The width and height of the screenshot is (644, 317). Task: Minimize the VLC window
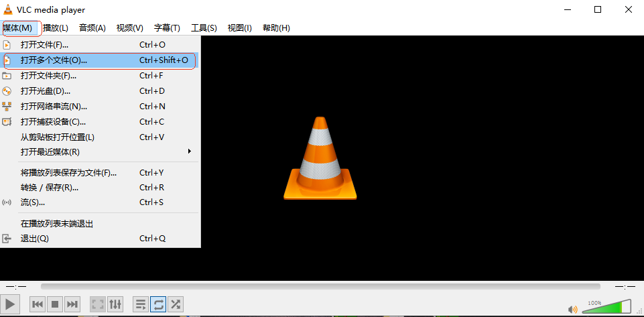[568, 9]
